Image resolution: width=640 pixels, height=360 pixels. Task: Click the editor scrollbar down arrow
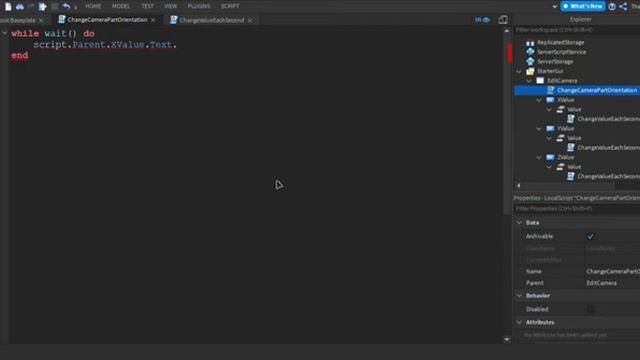click(x=507, y=339)
